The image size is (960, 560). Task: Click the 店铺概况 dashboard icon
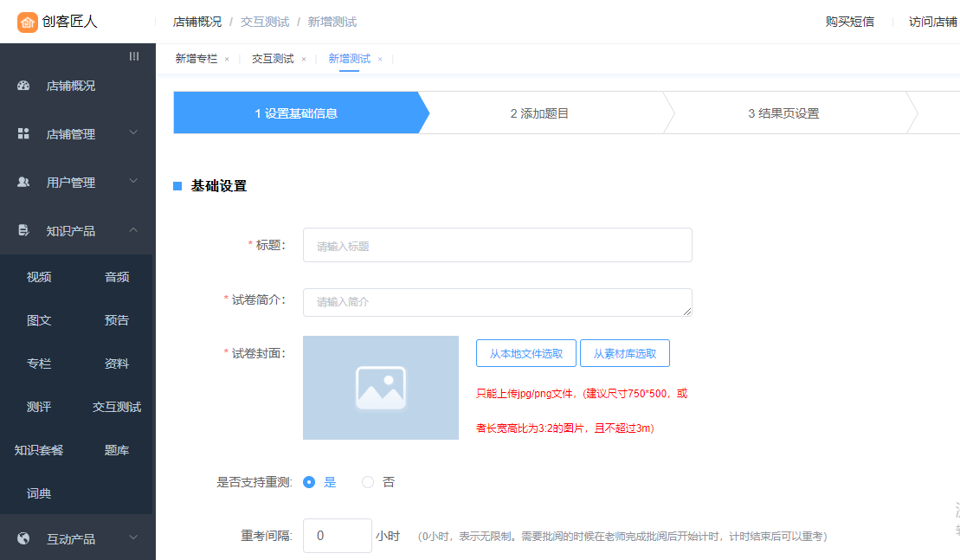click(x=23, y=86)
